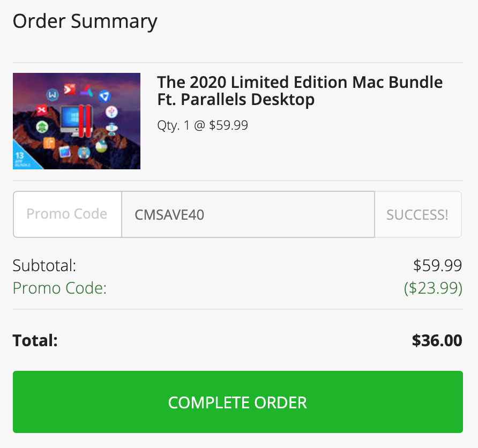This screenshot has width=478, height=448.
Task: Click the Qty. 1 @ $59.99 line
Action: 203,125
